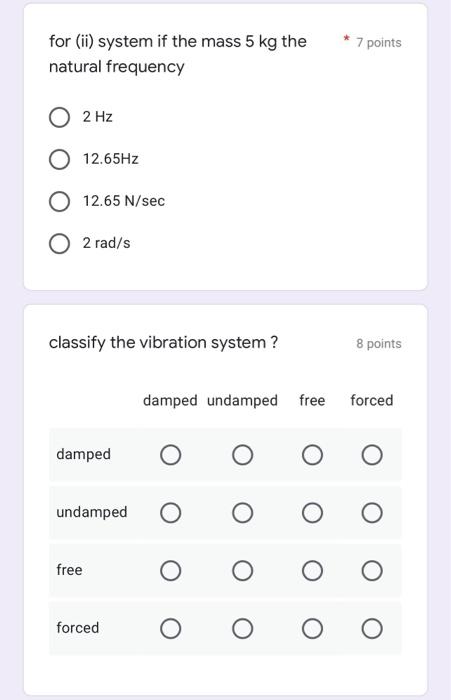The image size is (451, 700).
Task: Choose the 12.65Hz radio option
Action: coord(59,159)
